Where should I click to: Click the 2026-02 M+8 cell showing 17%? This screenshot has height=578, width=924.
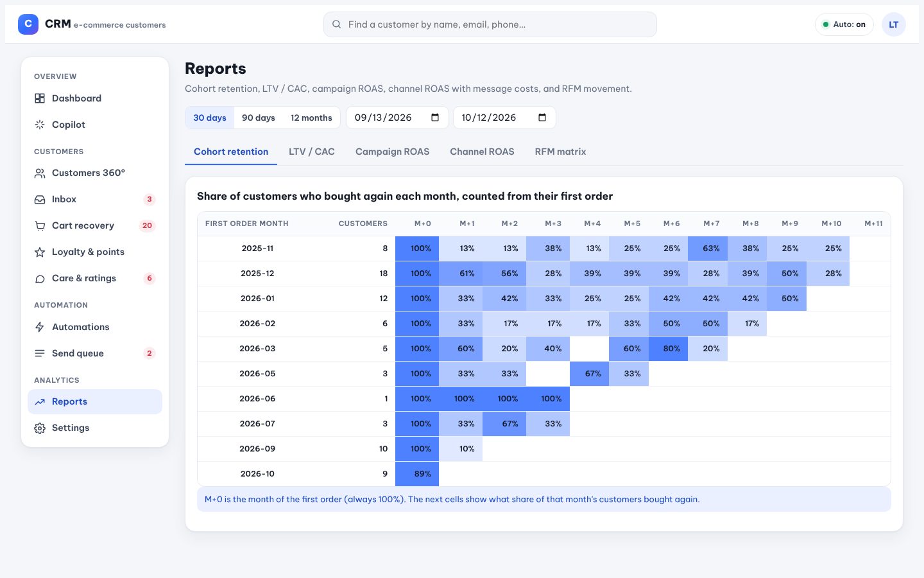(x=747, y=324)
